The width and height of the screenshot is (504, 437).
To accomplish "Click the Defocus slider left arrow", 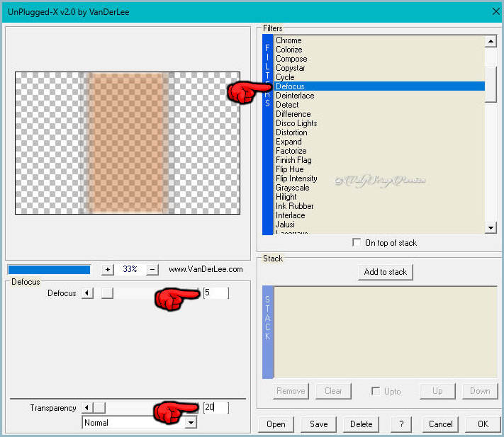I will pyautogui.click(x=87, y=293).
